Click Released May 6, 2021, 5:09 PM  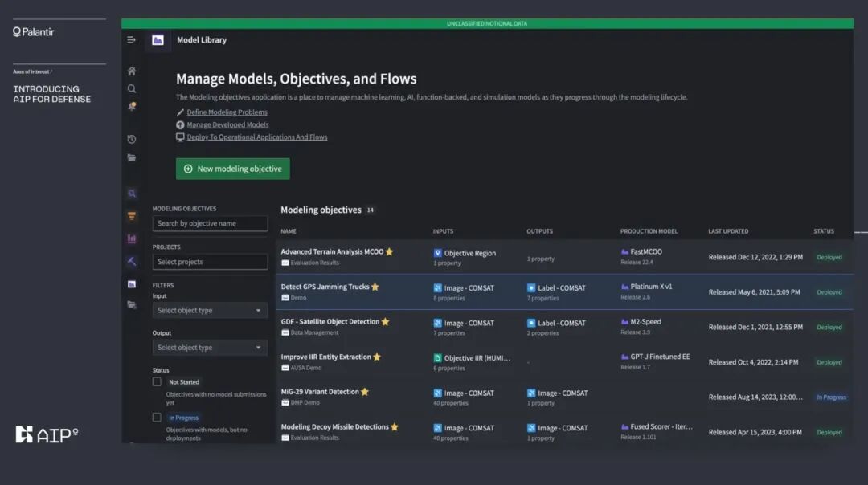pyautogui.click(x=754, y=292)
